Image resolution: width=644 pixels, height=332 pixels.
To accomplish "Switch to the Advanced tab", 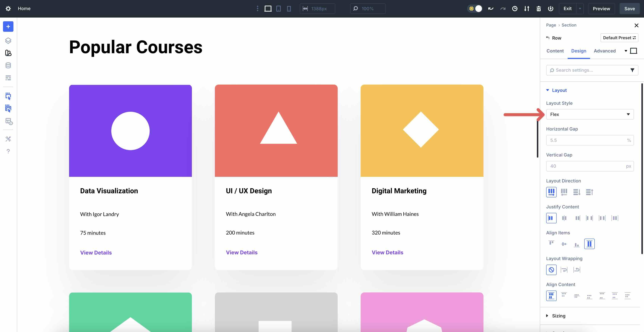I will (605, 51).
